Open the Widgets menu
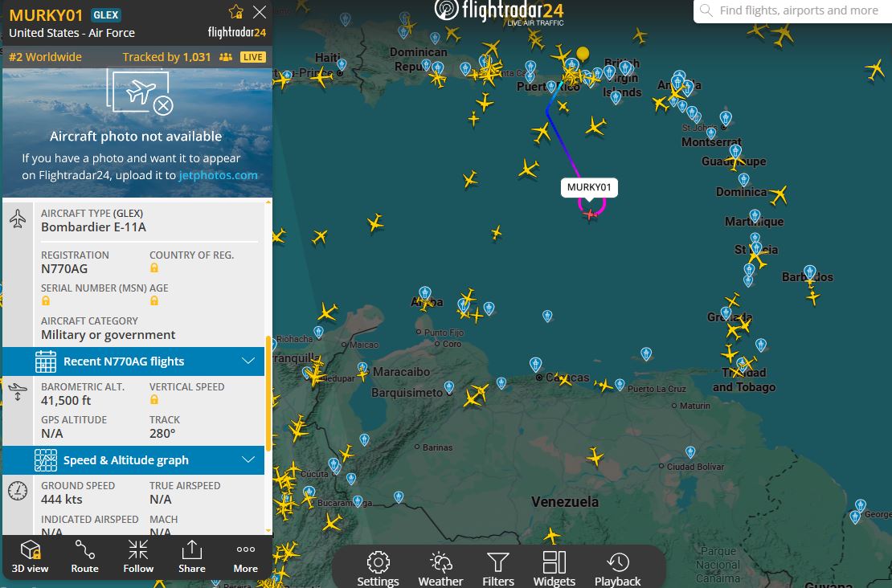Image resolution: width=892 pixels, height=588 pixels. tap(554, 569)
